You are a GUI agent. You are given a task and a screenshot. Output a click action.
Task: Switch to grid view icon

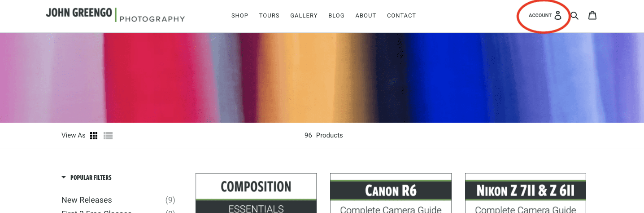coord(94,136)
